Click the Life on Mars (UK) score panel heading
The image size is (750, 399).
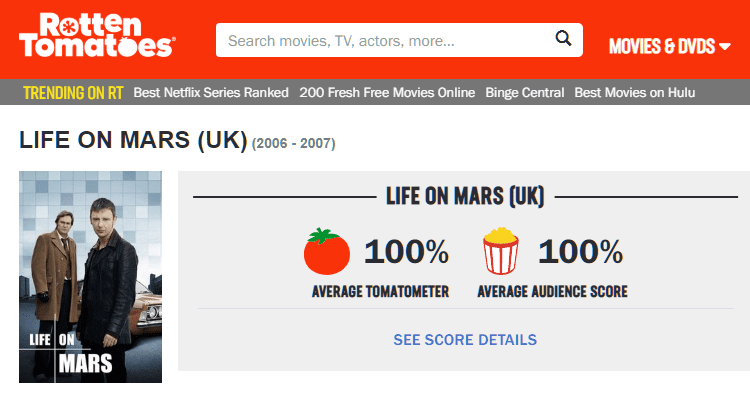click(x=465, y=196)
